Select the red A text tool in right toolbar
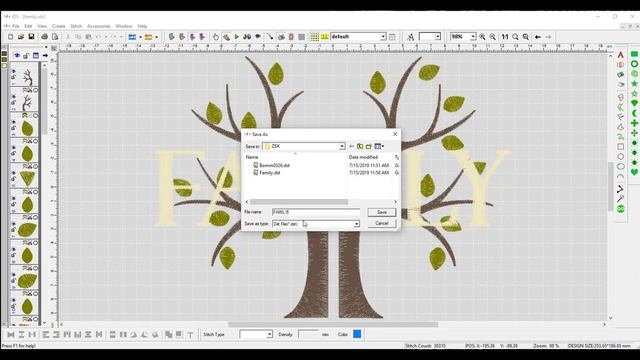Viewport: 640px width, 360px height. click(620, 55)
